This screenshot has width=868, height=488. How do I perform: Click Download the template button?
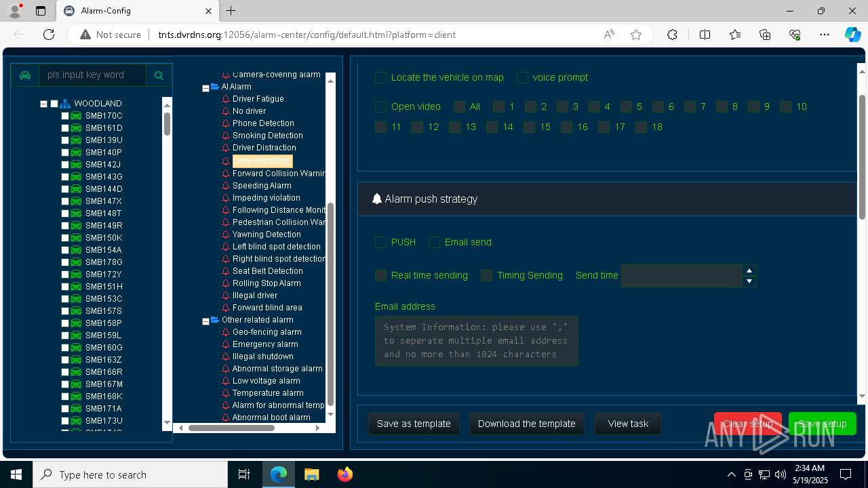527,424
